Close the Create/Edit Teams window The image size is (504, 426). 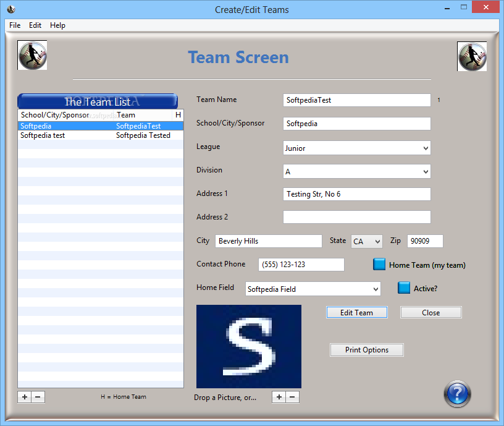[x=485, y=7]
